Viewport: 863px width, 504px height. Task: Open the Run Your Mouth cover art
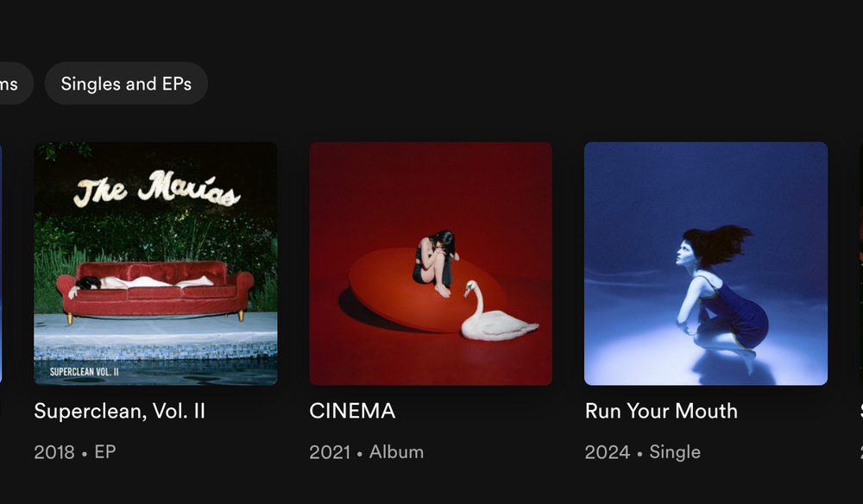pyautogui.click(x=706, y=263)
